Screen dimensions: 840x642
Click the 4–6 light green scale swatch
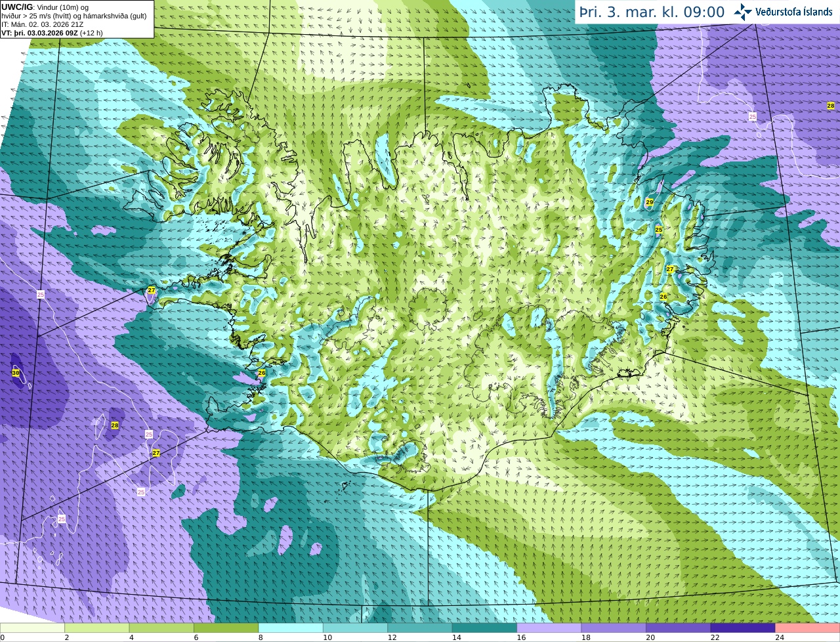click(162, 628)
